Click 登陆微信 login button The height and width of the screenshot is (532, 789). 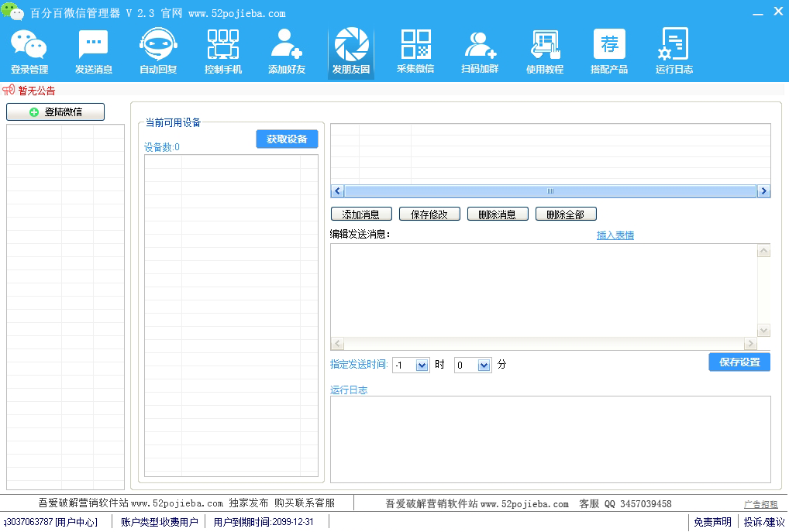[x=55, y=112]
